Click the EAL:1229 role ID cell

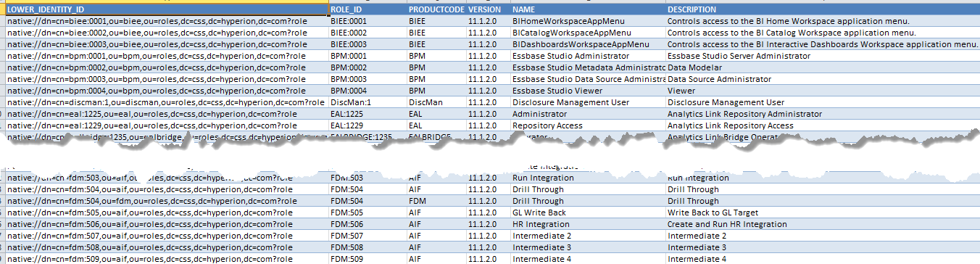point(367,126)
